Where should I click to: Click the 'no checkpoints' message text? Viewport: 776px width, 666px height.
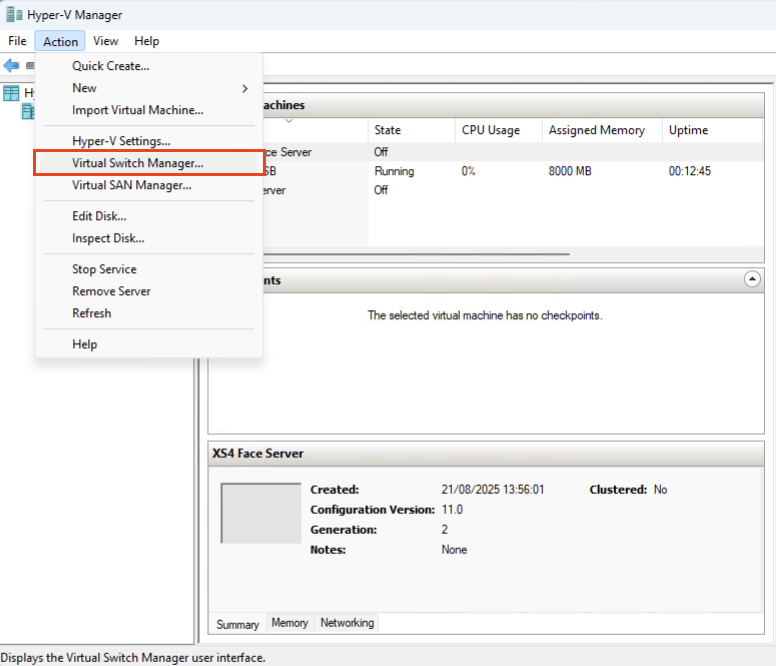(485, 315)
